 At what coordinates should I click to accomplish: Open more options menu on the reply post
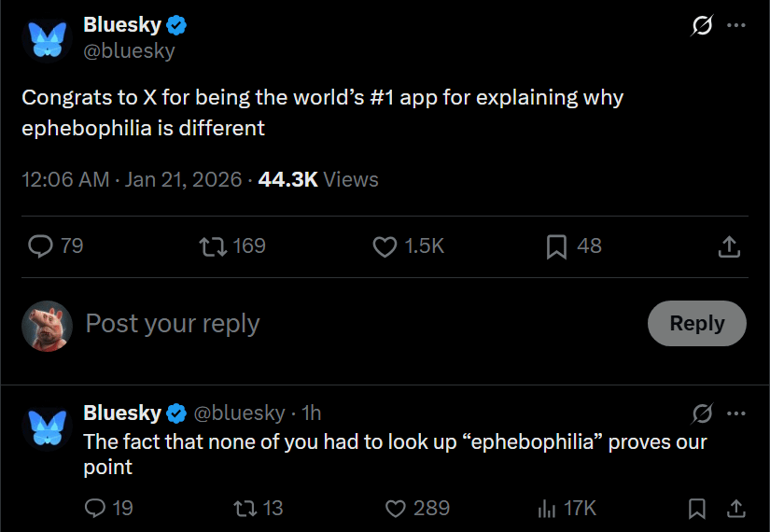[x=735, y=413]
